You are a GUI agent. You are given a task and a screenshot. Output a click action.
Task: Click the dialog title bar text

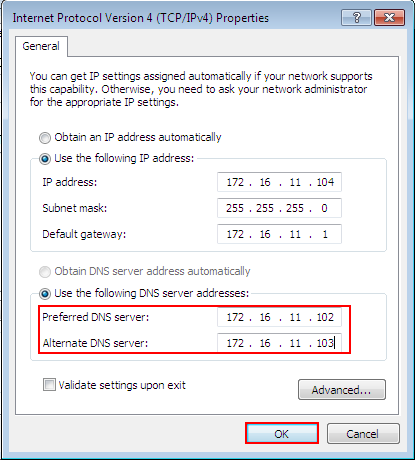pos(141,18)
